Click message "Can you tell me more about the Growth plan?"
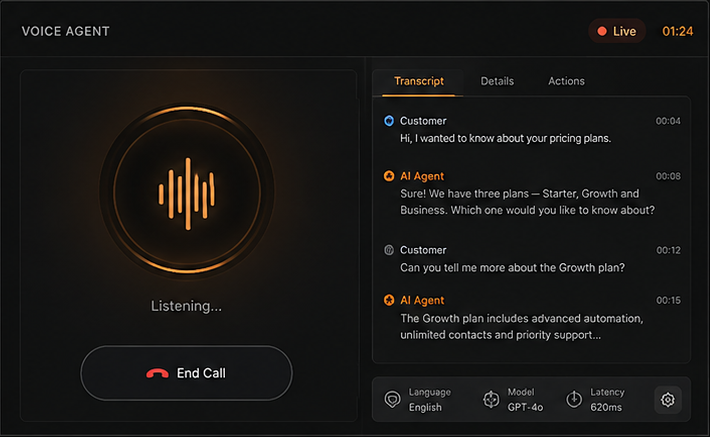Viewport: 710px width, 437px height. (512, 268)
